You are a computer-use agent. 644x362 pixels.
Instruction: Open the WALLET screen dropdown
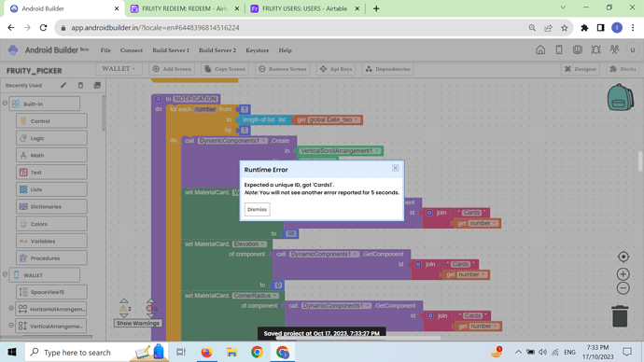tap(119, 68)
